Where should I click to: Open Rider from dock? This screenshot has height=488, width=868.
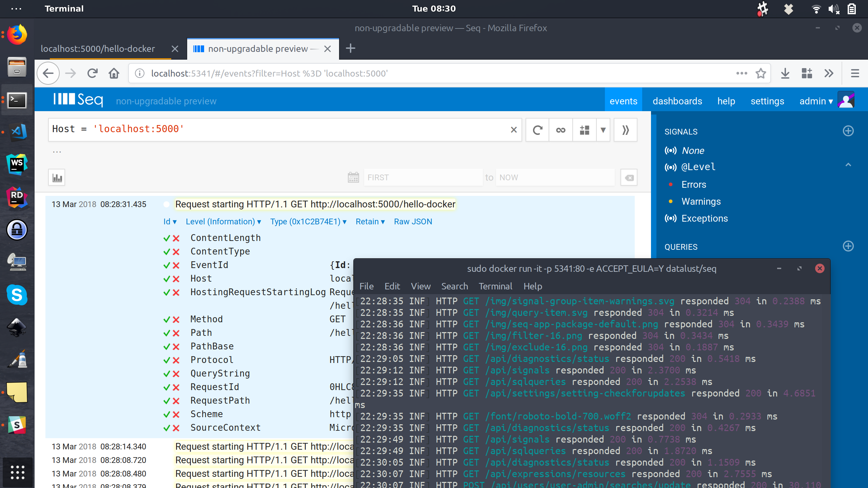pos(17,197)
